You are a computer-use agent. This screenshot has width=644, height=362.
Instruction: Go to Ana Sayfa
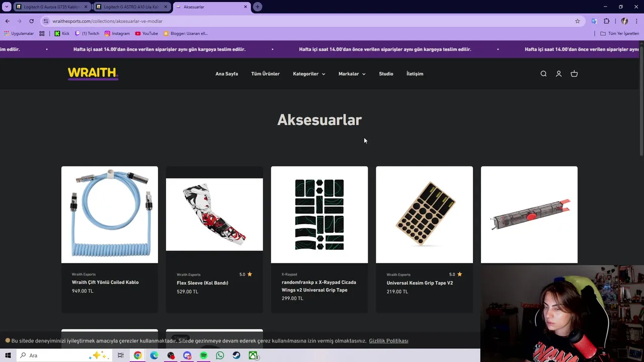226,74
